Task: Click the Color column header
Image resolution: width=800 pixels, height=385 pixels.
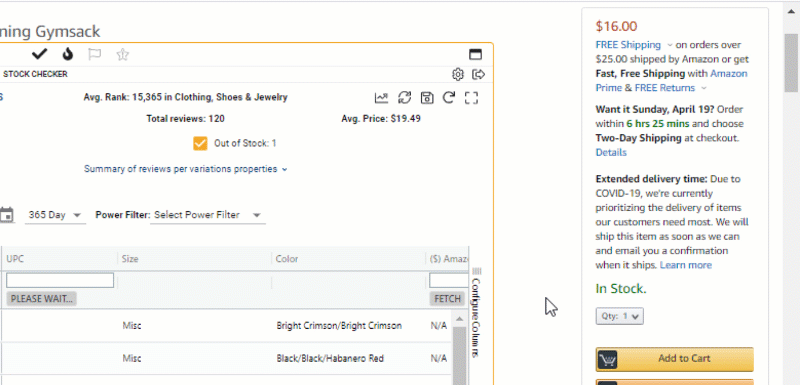Action: (x=287, y=259)
